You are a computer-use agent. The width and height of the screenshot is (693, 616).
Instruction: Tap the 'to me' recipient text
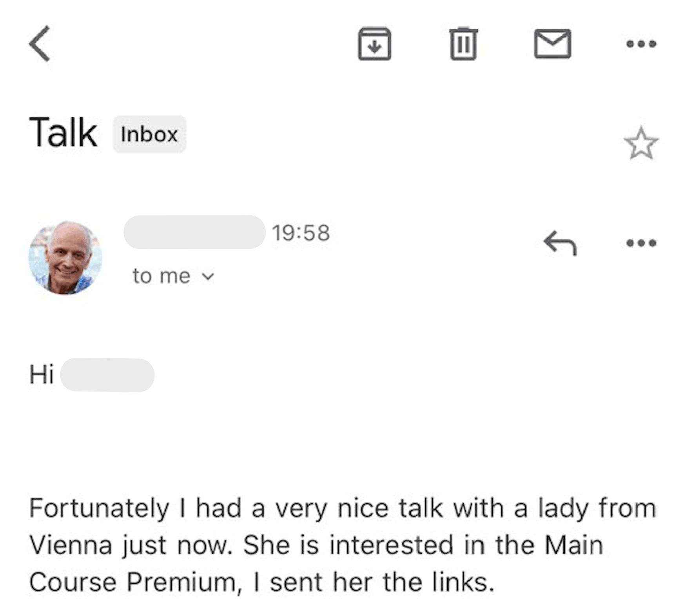point(161,276)
